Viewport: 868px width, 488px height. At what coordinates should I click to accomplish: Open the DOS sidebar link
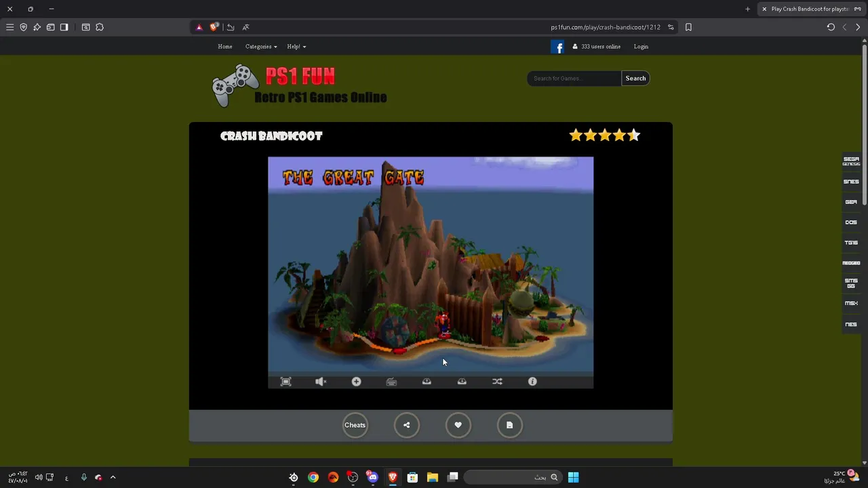point(851,222)
